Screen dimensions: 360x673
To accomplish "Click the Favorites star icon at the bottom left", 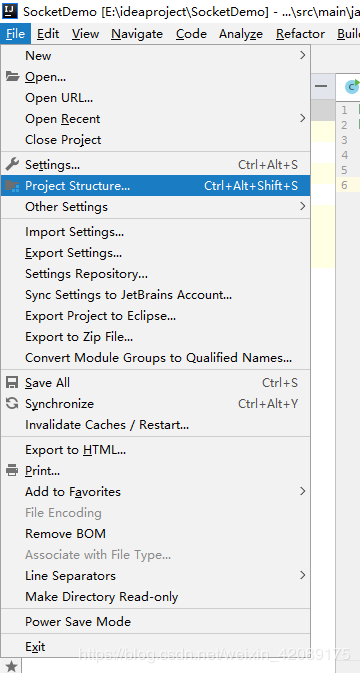I will coord(12,666).
